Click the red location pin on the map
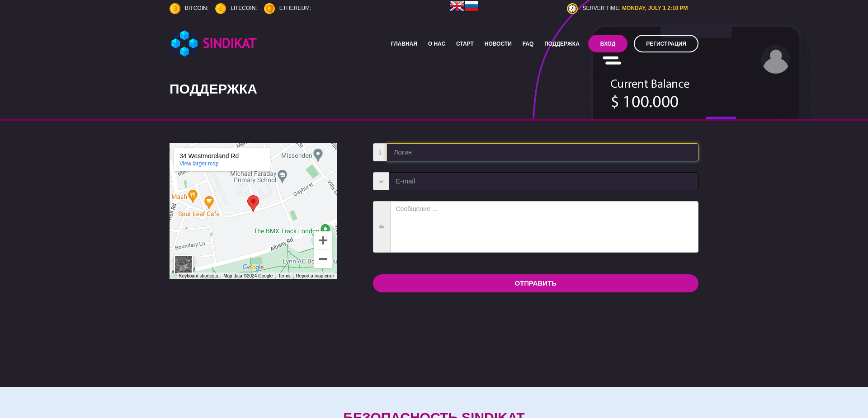 click(253, 203)
